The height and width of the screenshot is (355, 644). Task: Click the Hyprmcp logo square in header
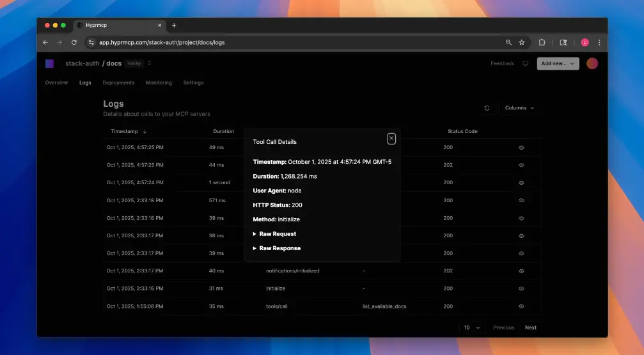pos(50,63)
